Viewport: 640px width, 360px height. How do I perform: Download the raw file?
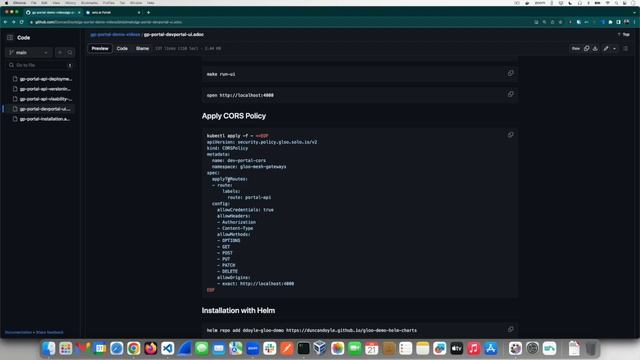[x=595, y=49]
